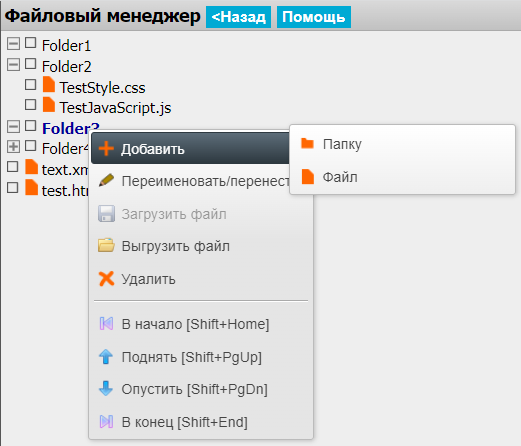Click the yellow folder icon for Выгрузить файл
The width and height of the screenshot is (521, 446).
(x=106, y=245)
